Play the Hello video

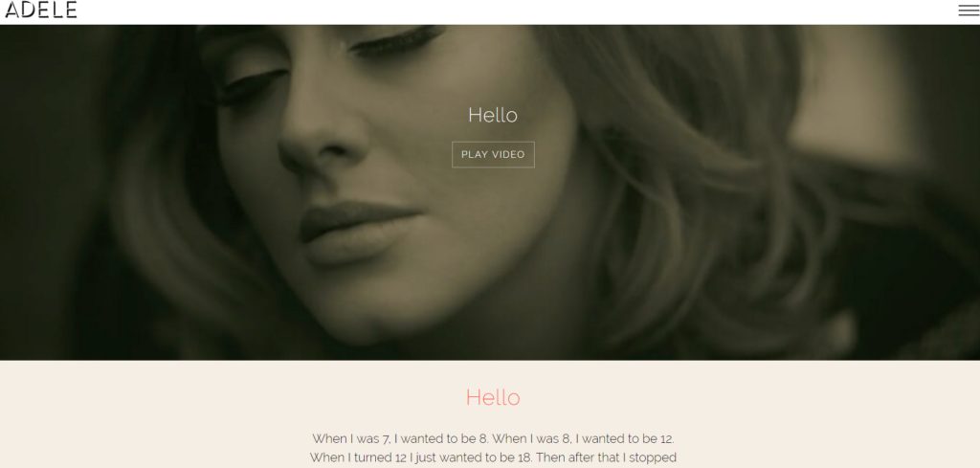click(493, 154)
